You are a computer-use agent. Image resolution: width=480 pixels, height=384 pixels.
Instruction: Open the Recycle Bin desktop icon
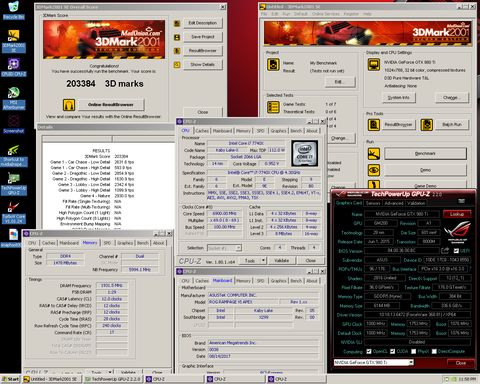pos(13,10)
